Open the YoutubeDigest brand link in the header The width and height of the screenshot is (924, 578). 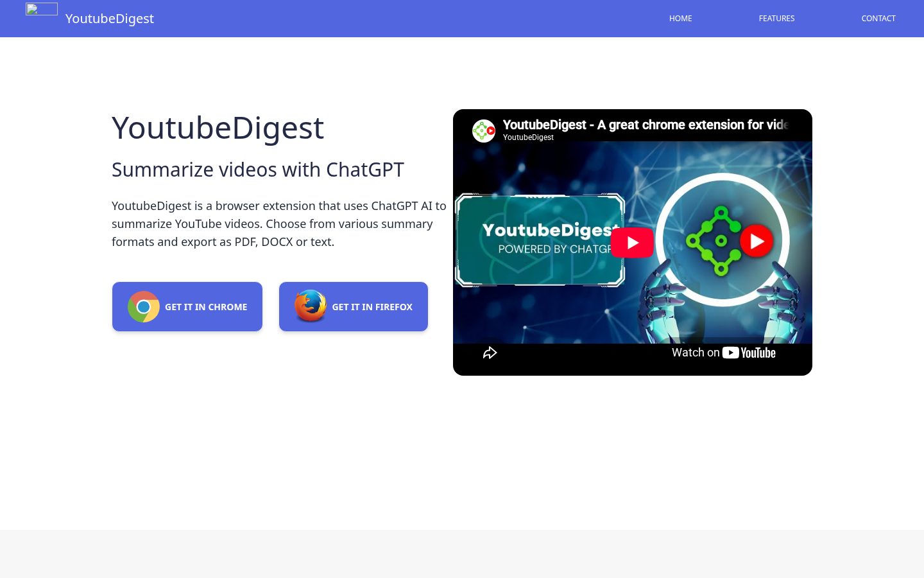click(x=110, y=19)
